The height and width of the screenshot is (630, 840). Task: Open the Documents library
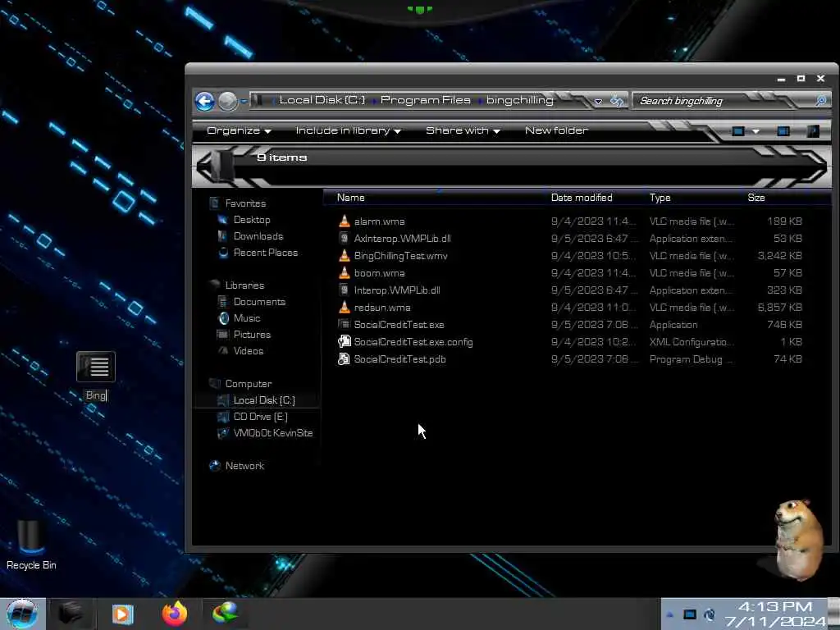pyautogui.click(x=259, y=302)
